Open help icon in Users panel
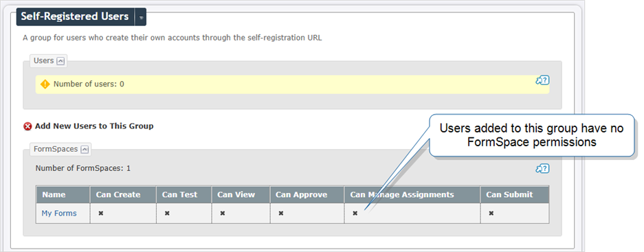The image size is (644, 252). (x=542, y=80)
